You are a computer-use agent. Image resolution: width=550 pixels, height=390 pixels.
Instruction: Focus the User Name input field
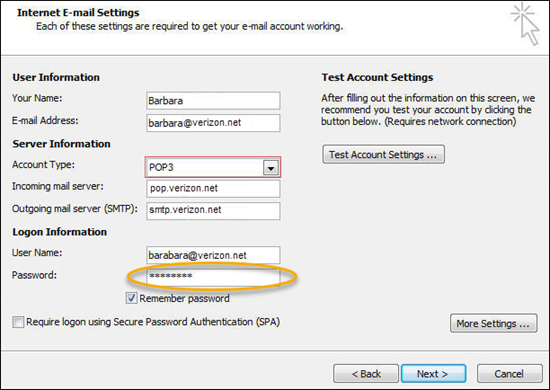point(213,255)
